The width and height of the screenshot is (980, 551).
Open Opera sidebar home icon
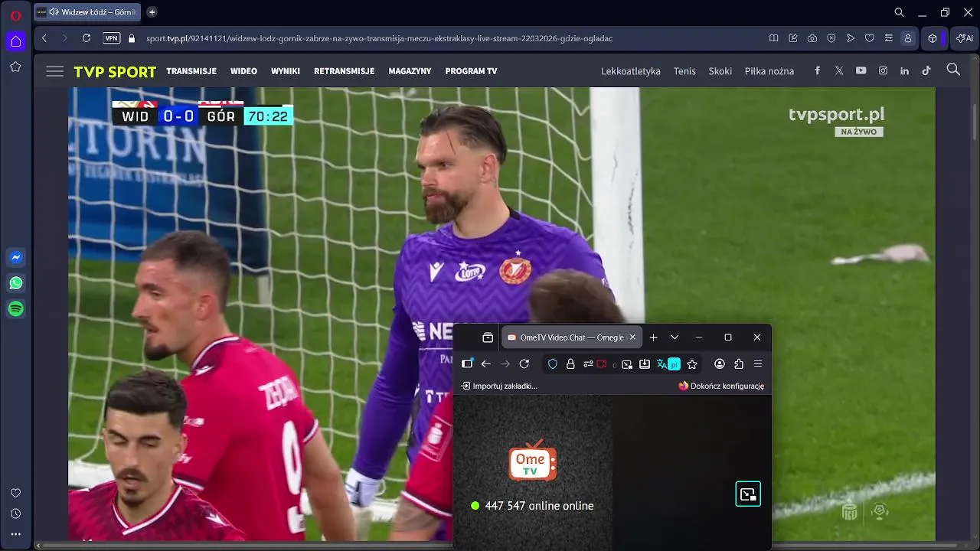(15, 41)
